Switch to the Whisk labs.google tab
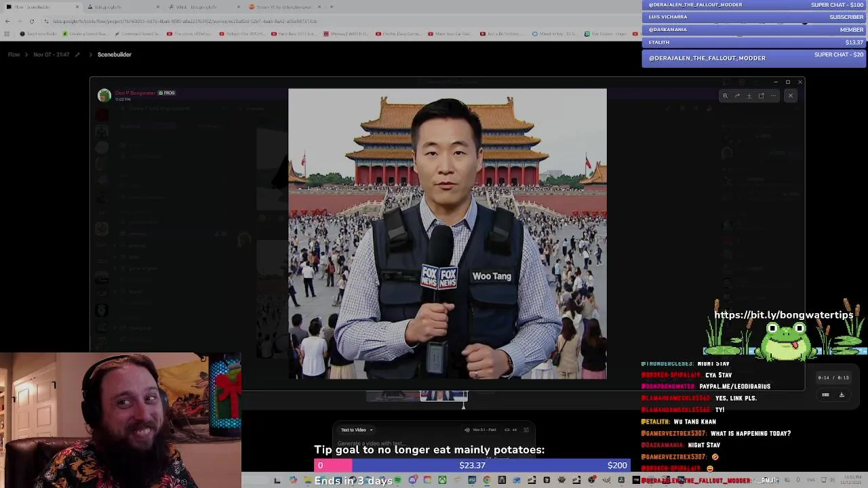 203,7
